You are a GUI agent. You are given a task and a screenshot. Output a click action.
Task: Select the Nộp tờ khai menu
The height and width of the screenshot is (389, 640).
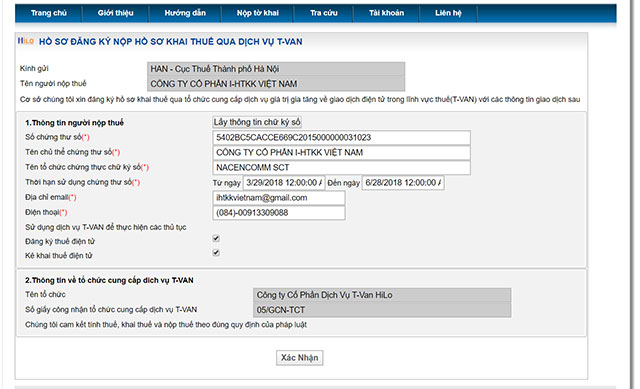(258, 13)
